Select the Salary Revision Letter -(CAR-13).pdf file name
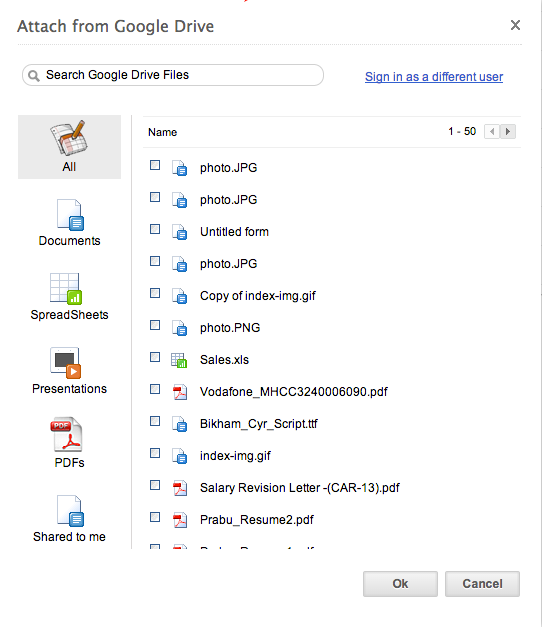 pyautogui.click(x=300, y=488)
